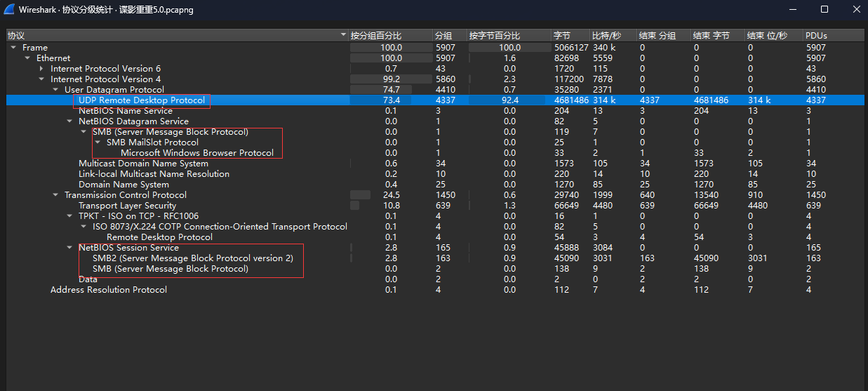
Task: Select the Transport Layer Security row
Action: click(127, 206)
